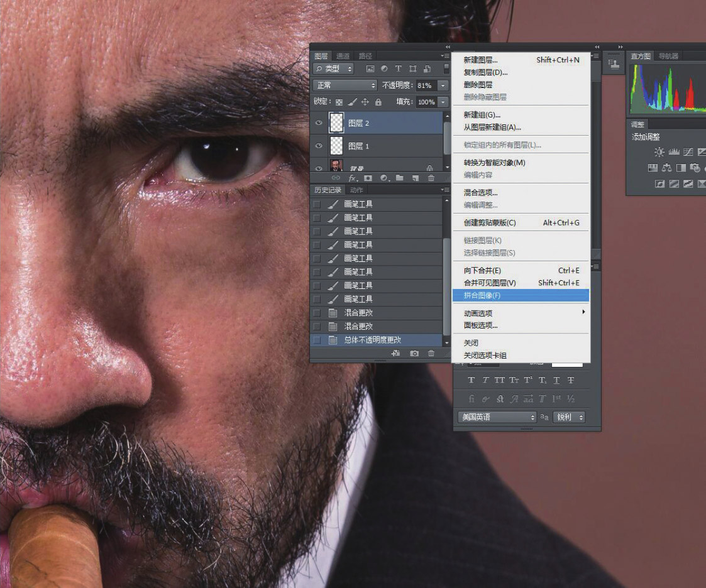Click the filter for text layers icon
706x588 pixels.
click(398, 68)
